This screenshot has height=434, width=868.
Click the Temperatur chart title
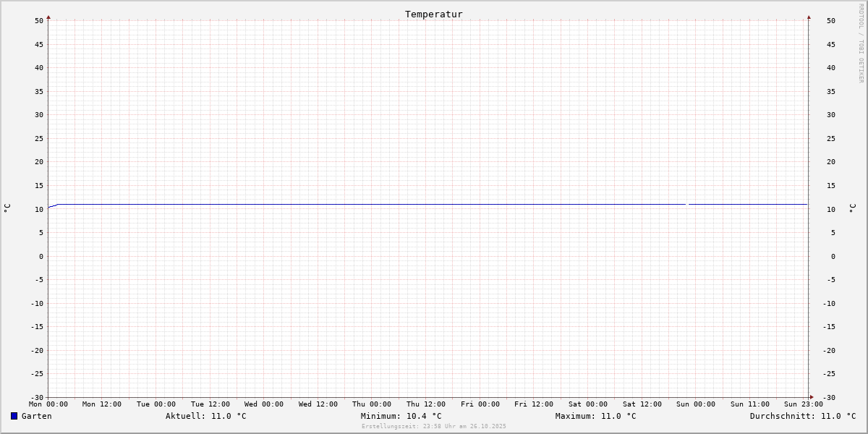[433, 14]
